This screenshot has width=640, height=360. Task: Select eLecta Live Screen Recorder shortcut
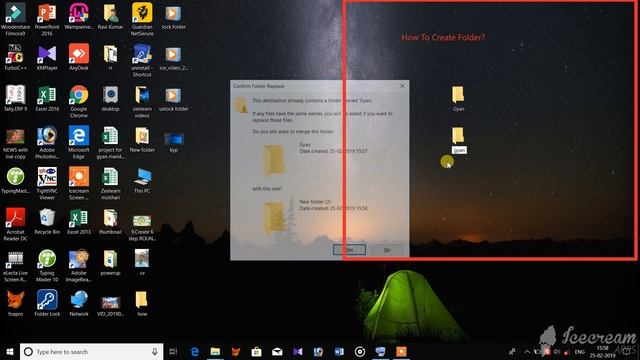[16, 265]
